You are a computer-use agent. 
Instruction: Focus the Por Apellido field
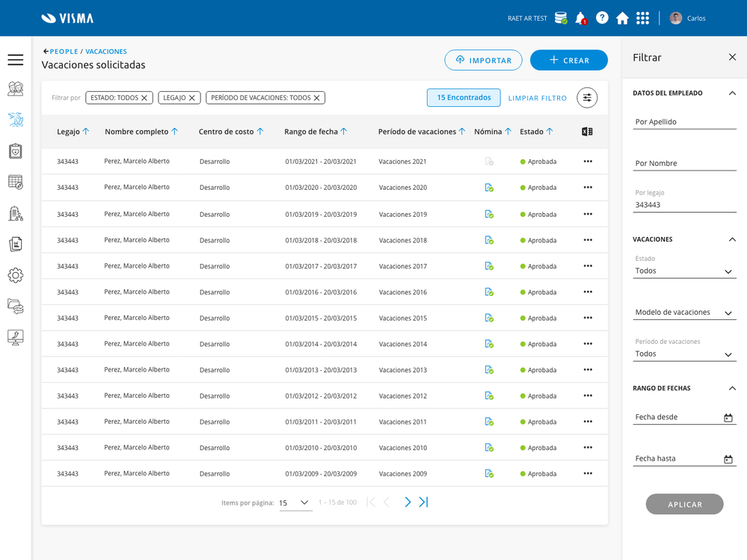684,122
